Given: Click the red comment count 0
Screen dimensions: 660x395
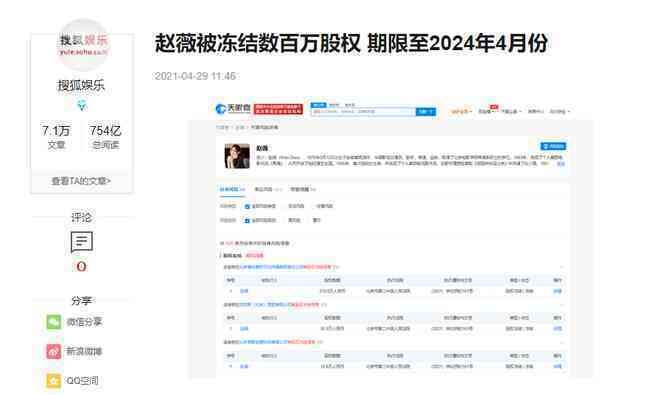Looking at the screenshot, I should [x=81, y=266].
